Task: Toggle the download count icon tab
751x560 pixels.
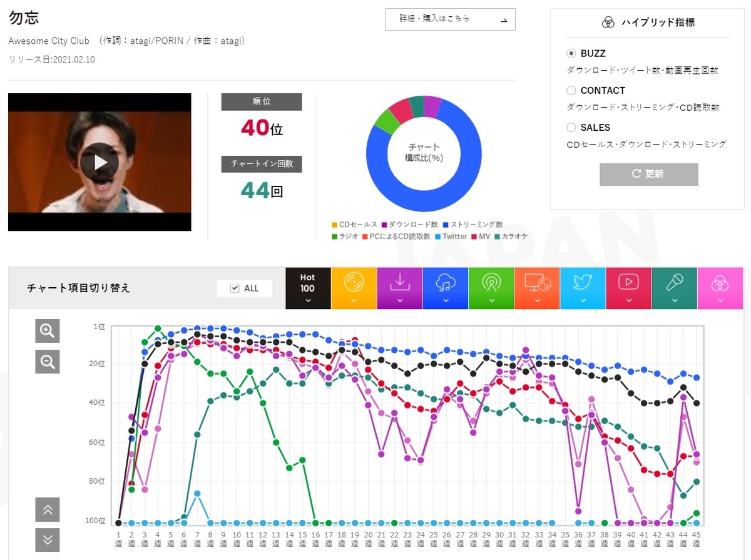Action: click(x=399, y=288)
